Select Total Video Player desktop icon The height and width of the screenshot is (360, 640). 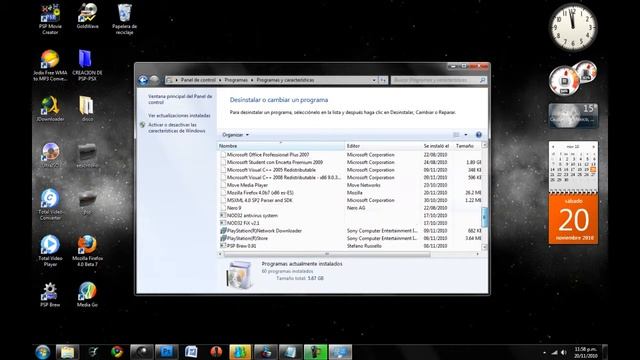[50, 251]
